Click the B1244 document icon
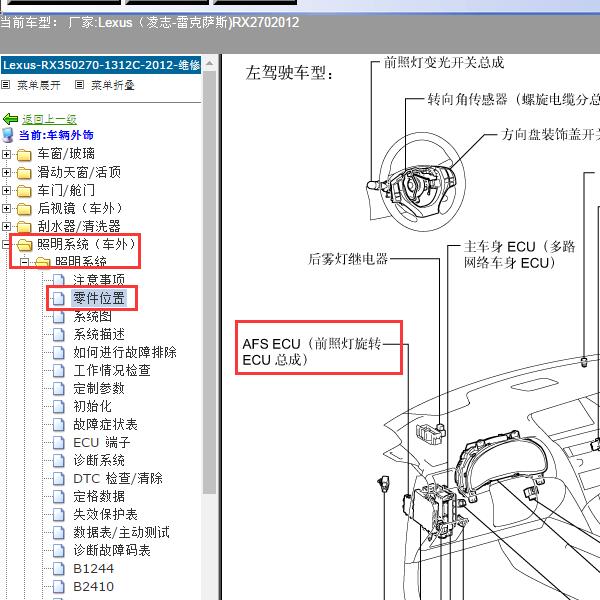This screenshot has width=600, height=600. 59,568
